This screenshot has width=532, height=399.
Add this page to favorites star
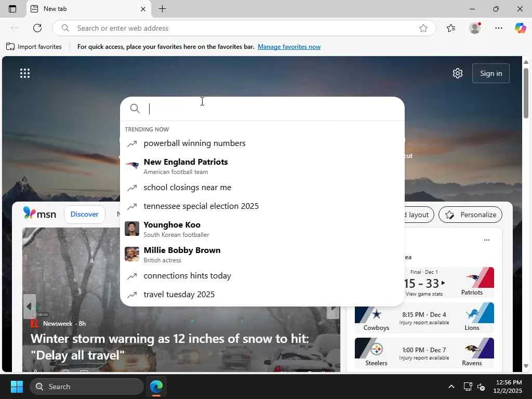[423, 28]
